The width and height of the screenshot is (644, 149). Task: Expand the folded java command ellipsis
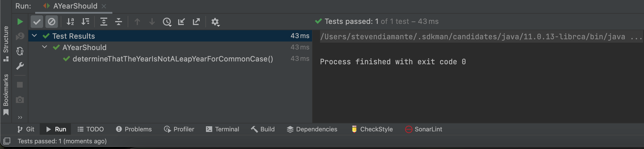(636, 37)
